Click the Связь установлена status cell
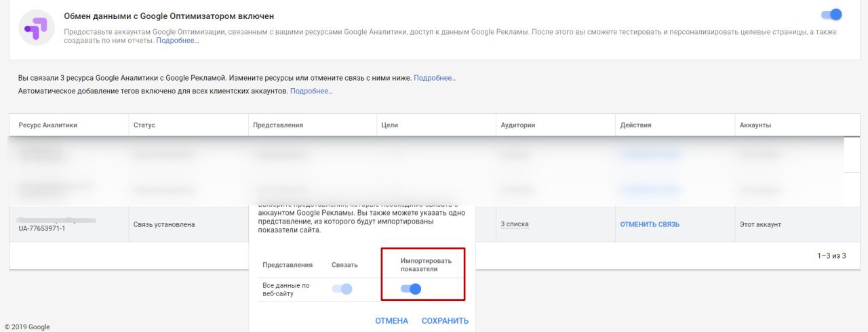This screenshot has height=332, width=868. tap(164, 224)
